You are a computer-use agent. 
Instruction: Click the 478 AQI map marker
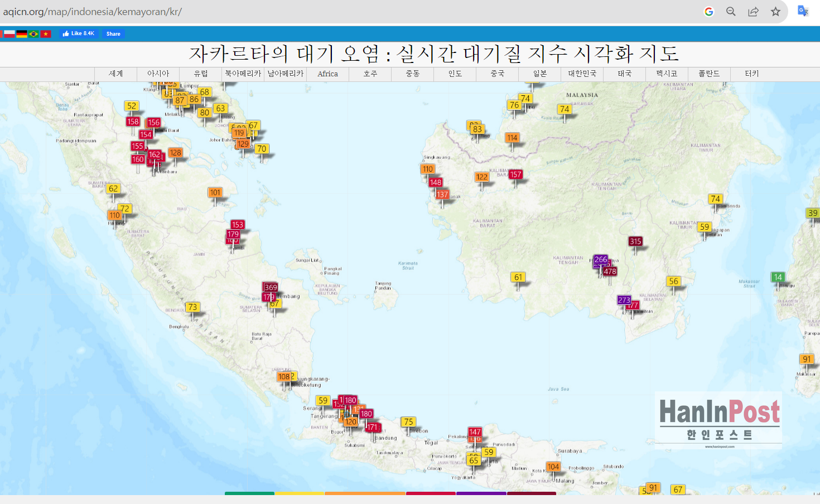pos(610,272)
